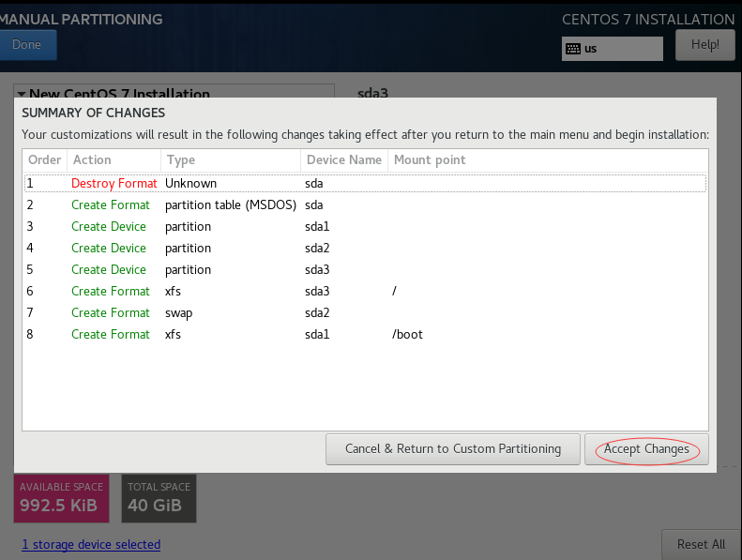Open the Help! button
This screenshot has width=742, height=560.
[x=704, y=45]
